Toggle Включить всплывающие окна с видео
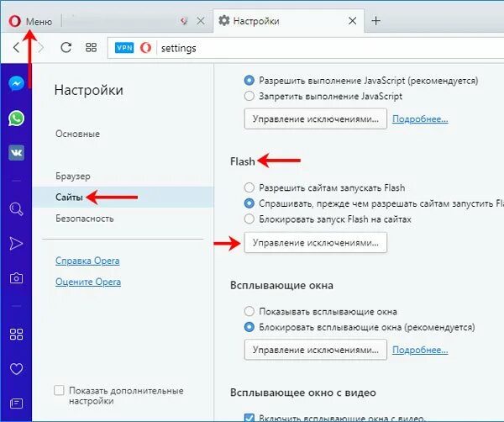The image size is (504, 422). click(x=249, y=418)
